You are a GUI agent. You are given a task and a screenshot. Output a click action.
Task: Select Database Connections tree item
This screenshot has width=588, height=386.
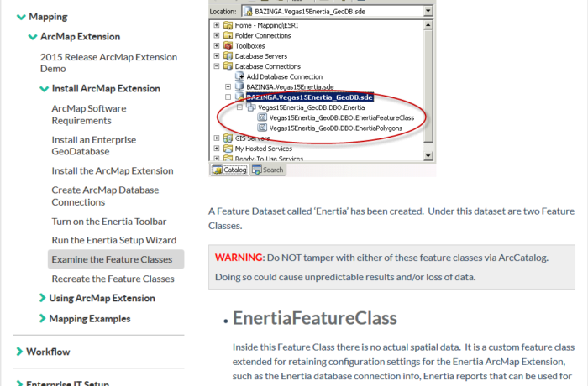pos(268,66)
